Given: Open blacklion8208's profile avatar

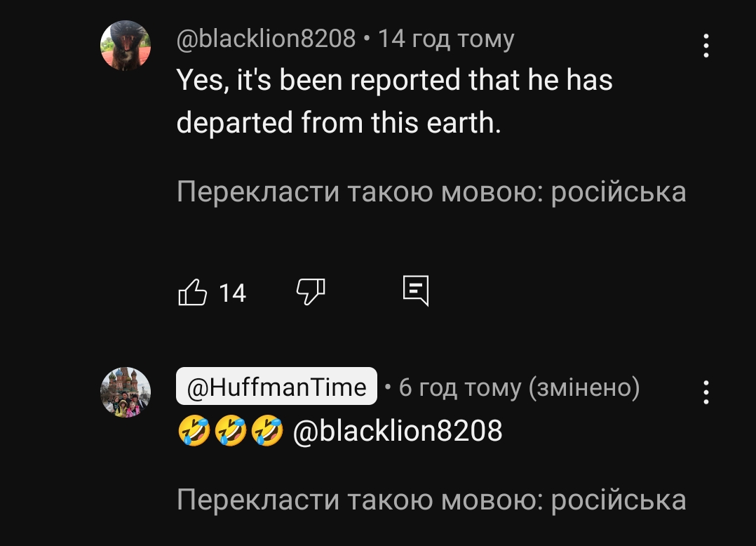Looking at the screenshot, I should [126, 46].
